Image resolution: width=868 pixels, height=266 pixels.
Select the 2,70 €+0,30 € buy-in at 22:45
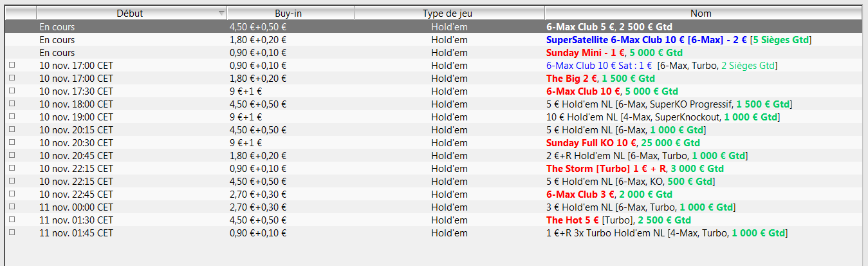click(x=258, y=195)
